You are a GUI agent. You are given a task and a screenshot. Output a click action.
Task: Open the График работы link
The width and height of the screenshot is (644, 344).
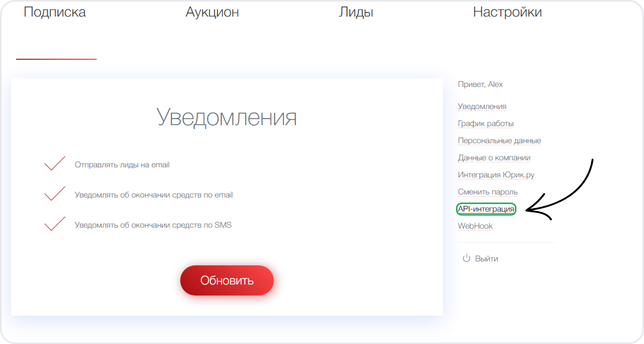[x=486, y=124]
